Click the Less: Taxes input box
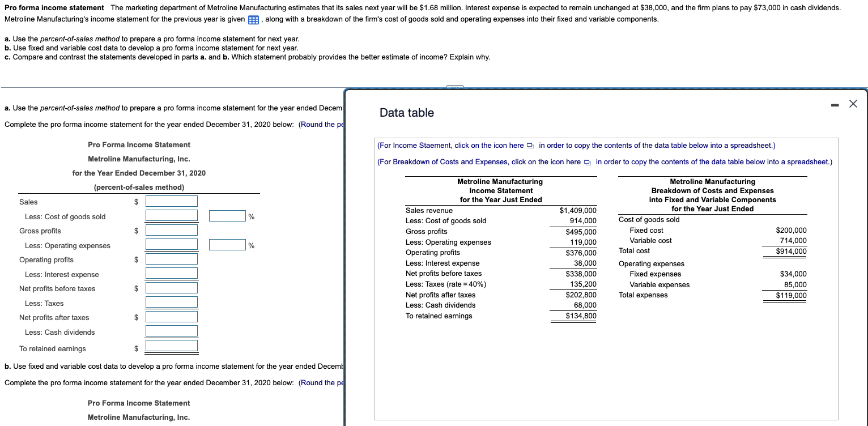Screen dimensions: 868x426 click(x=171, y=303)
